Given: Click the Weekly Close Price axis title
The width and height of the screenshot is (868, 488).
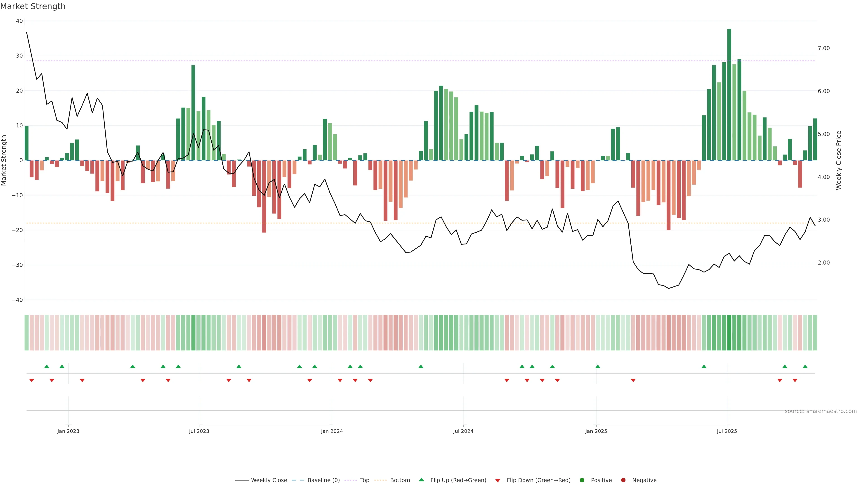Looking at the screenshot, I should coord(839,160).
